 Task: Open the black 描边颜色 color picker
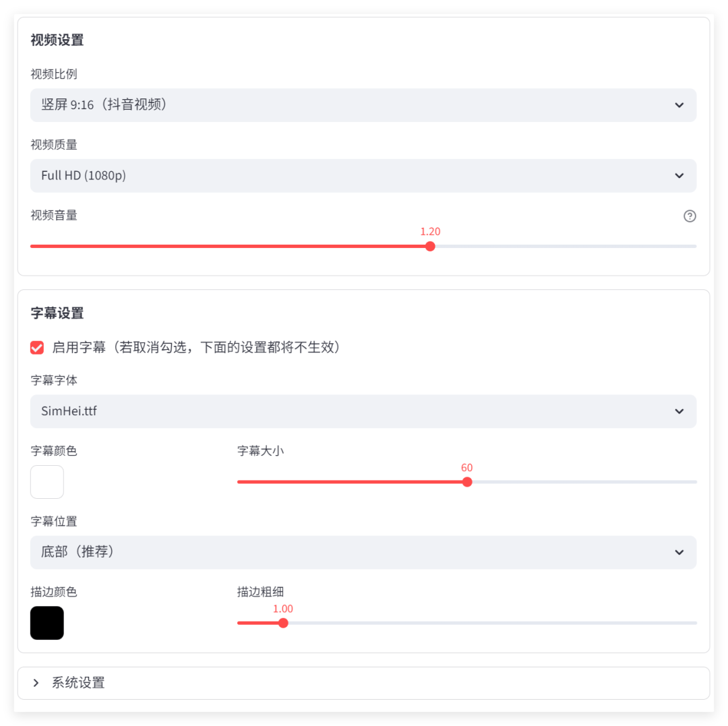tap(47, 623)
